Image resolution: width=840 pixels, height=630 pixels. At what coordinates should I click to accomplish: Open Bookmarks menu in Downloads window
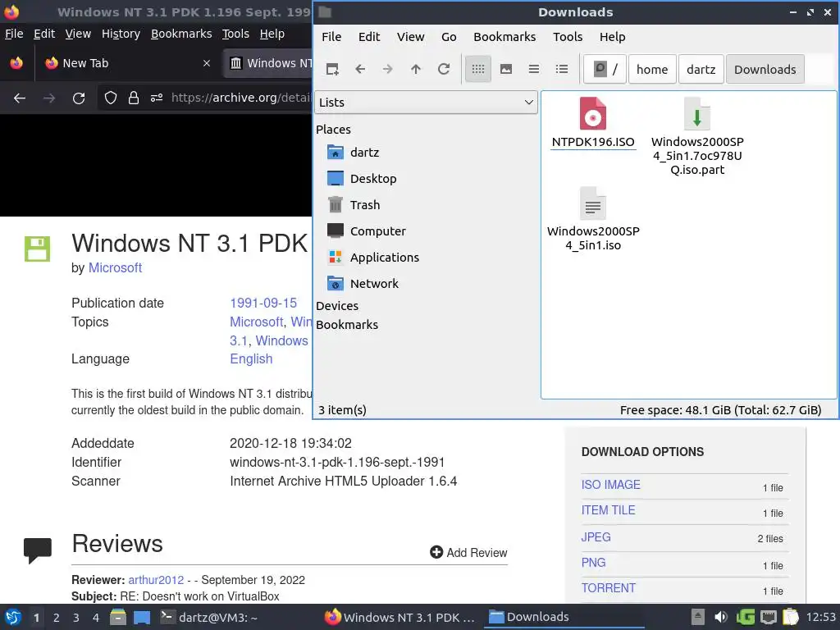504,37
